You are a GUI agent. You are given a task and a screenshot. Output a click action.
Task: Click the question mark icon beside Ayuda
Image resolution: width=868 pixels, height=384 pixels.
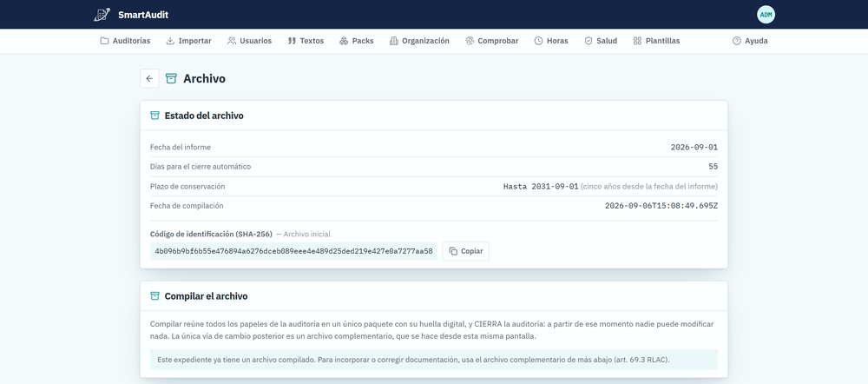[x=736, y=41]
